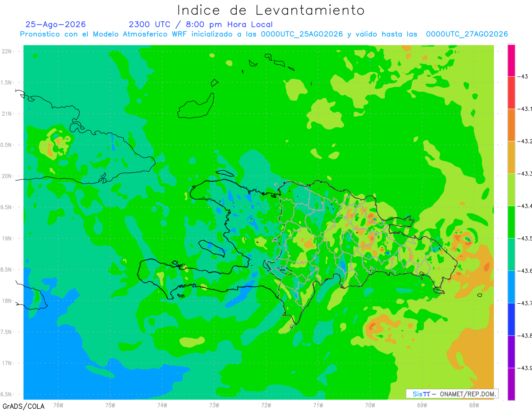Click the '73W' longitude axis label

pyautogui.click(x=214, y=405)
